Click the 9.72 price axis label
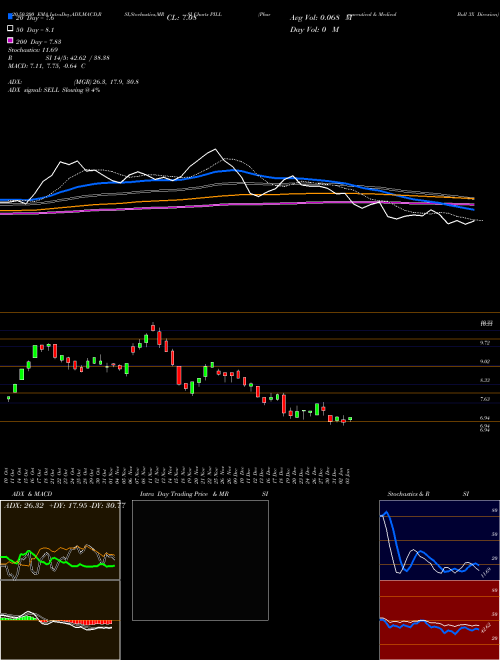The height and width of the screenshot is (660, 500). pos(484,343)
